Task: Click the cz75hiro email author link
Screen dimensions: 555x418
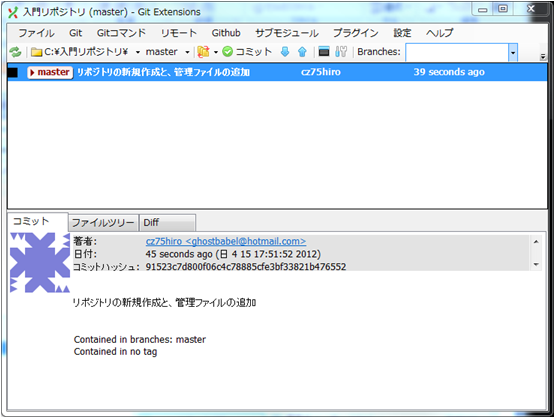Action: click(x=226, y=241)
